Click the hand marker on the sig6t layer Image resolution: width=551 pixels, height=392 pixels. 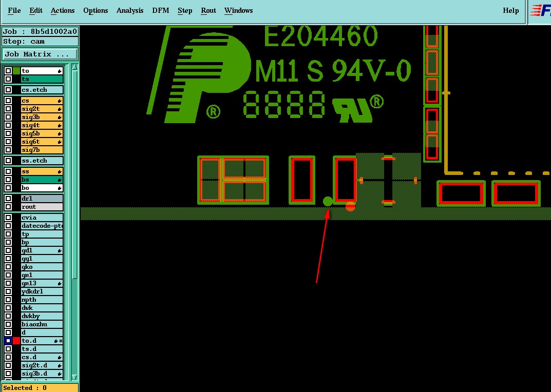[60, 142]
